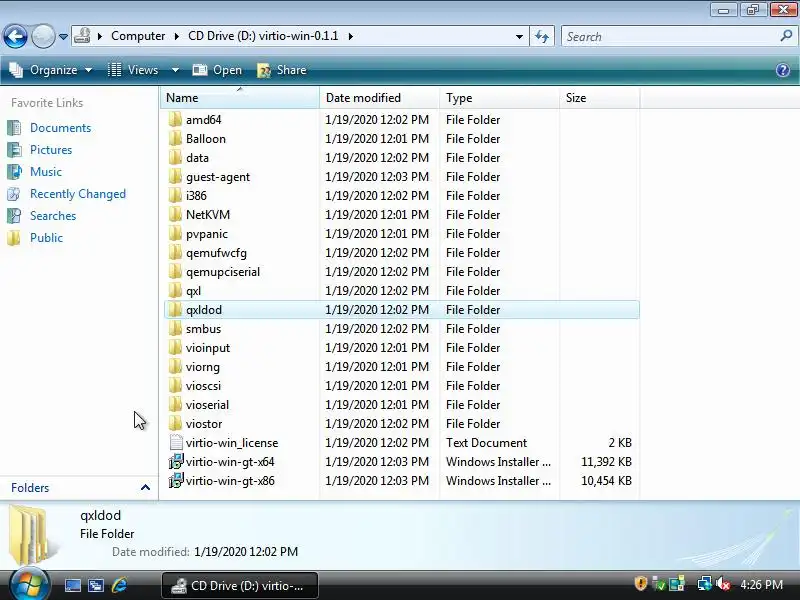Select the vioinput folder icon
Screen dimensions: 800x600
175,347
